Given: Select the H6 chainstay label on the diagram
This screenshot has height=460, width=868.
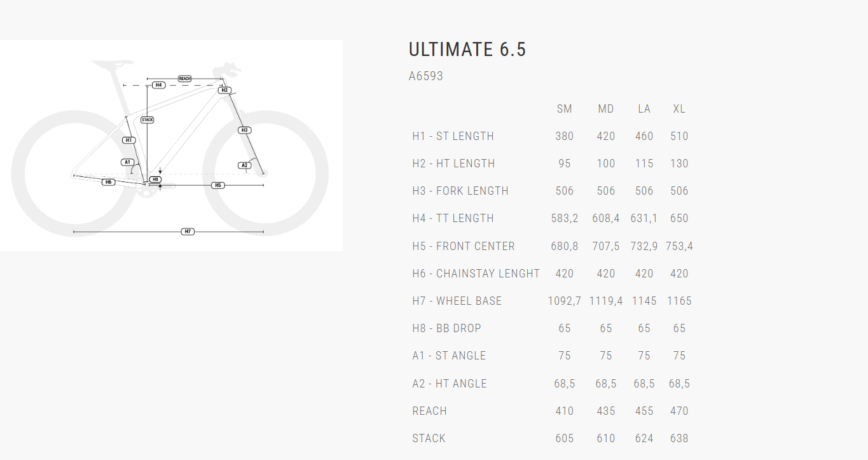Looking at the screenshot, I should pyautogui.click(x=108, y=182).
